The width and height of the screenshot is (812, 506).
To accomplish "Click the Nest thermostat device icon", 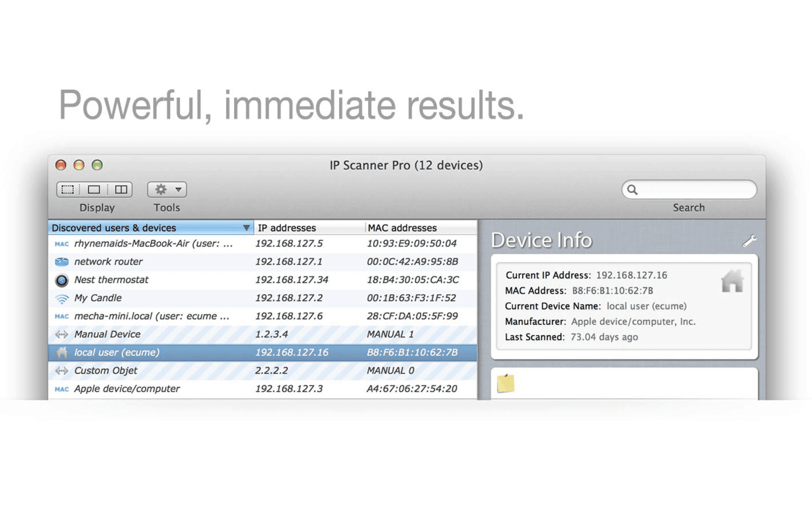I will click(62, 280).
